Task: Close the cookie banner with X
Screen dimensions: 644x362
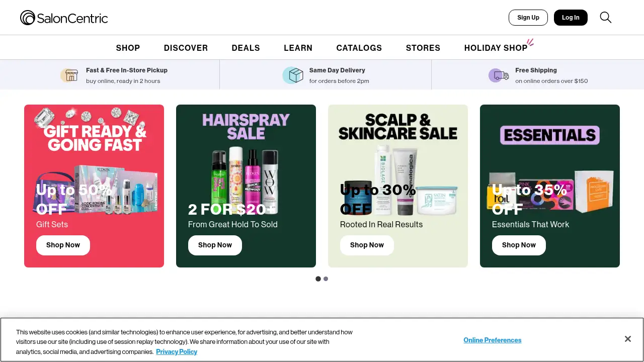Action: pos(627,339)
